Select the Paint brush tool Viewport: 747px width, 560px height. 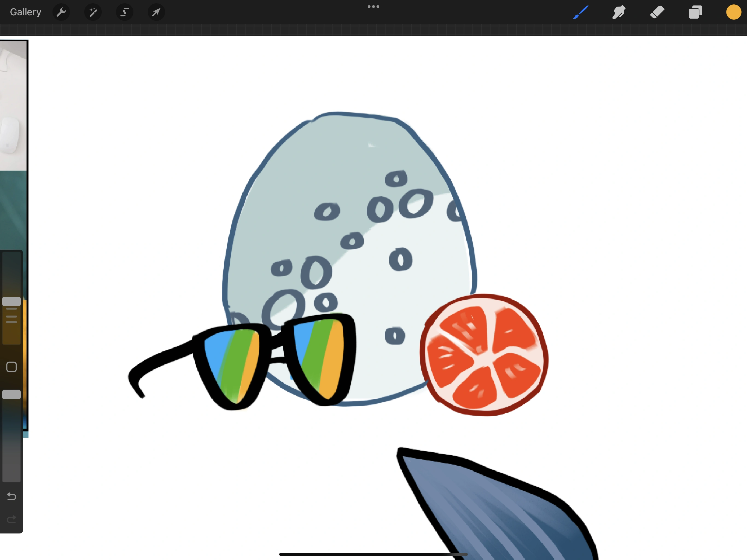(x=581, y=13)
